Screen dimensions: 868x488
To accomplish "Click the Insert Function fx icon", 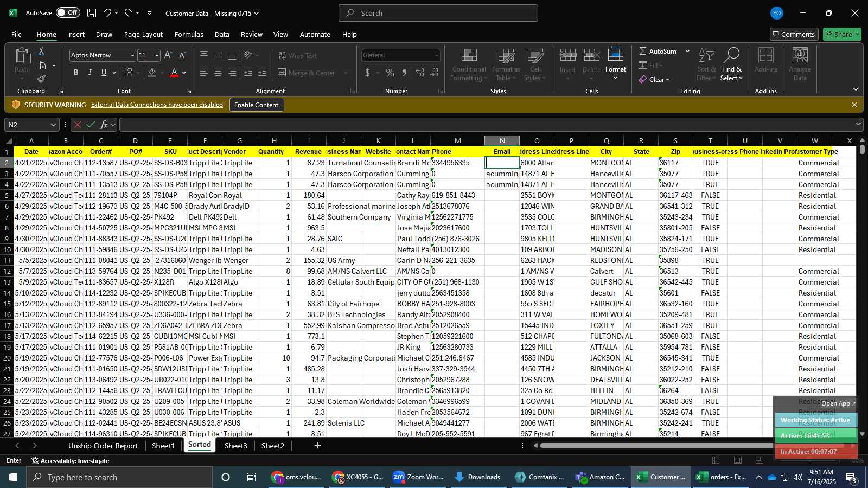I will (x=104, y=125).
